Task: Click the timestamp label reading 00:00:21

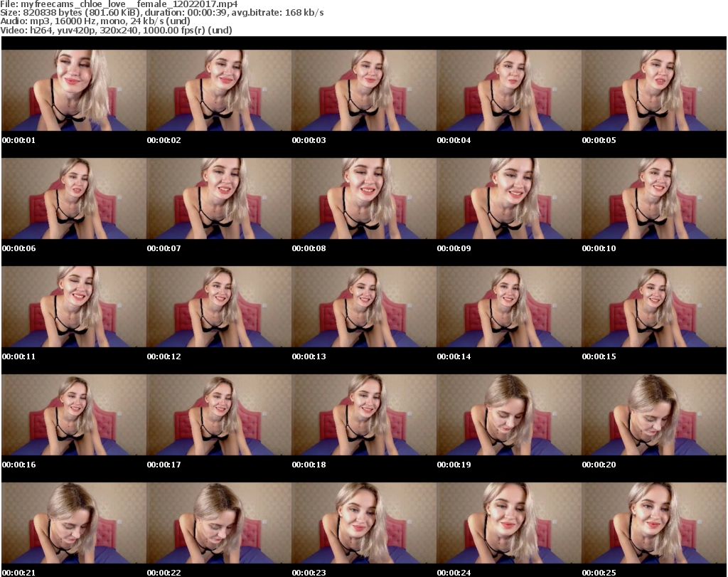Action: point(18,573)
